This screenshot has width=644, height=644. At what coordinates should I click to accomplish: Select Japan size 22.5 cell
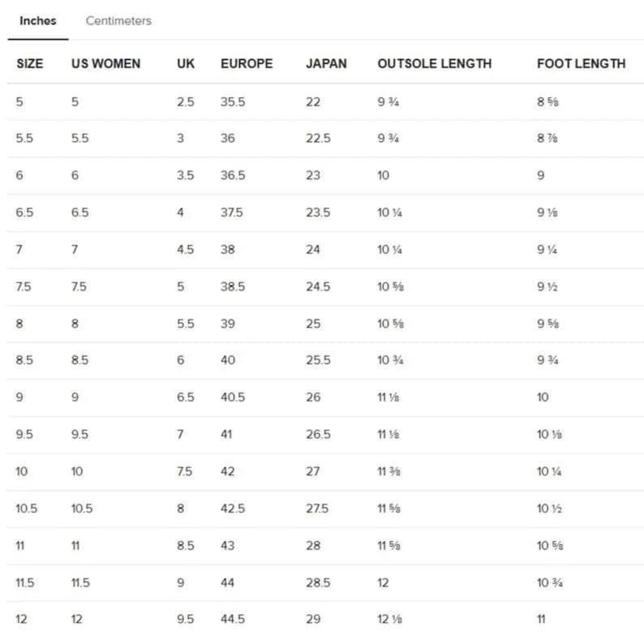click(x=318, y=139)
